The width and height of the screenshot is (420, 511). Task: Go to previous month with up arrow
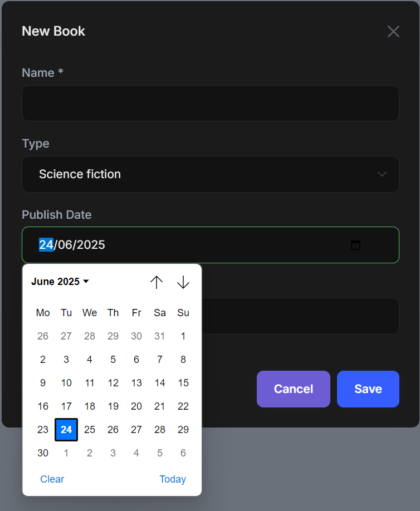[x=157, y=282]
